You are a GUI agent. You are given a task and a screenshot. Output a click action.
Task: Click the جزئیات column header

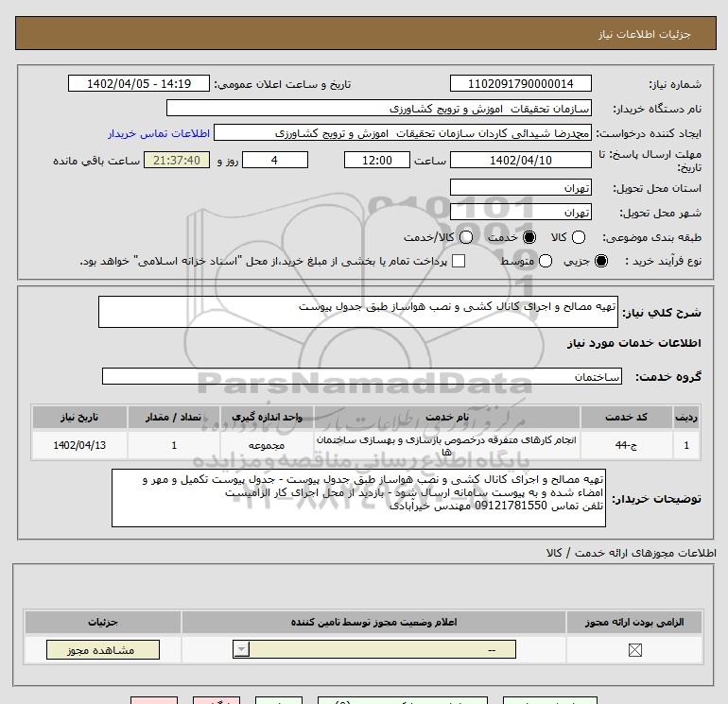tap(103, 622)
